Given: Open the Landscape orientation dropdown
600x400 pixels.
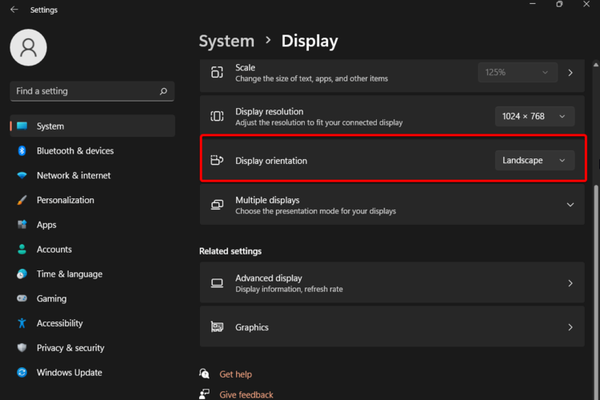Looking at the screenshot, I should coord(535,160).
